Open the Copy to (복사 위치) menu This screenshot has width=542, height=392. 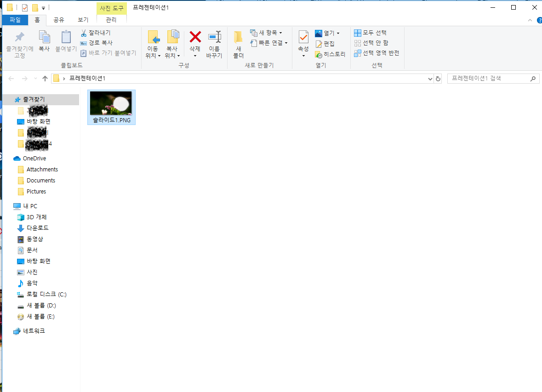[x=172, y=45]
